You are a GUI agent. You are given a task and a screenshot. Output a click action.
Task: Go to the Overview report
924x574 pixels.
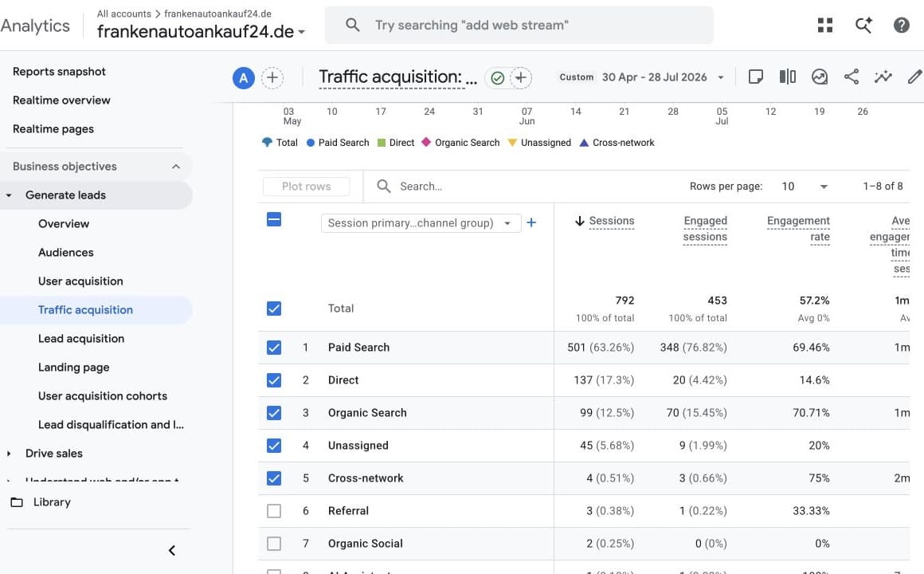64,224
